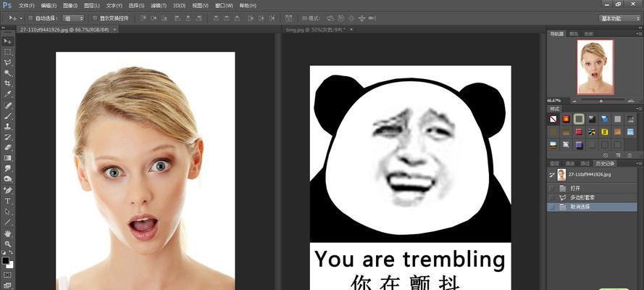Image resolution: width=644 pixels, height=290 pixels.
Task: Open the 滤镜(T) menu
Action: (x=159, y=6)
